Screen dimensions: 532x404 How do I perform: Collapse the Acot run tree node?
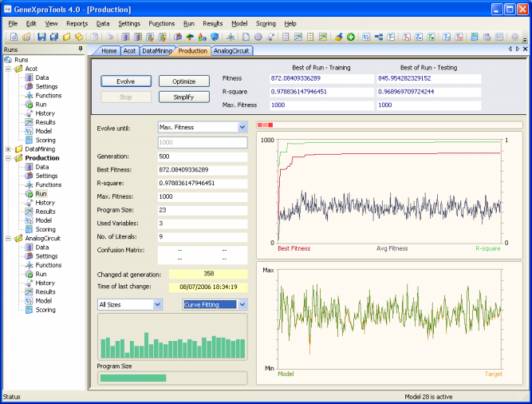point(8,69)
